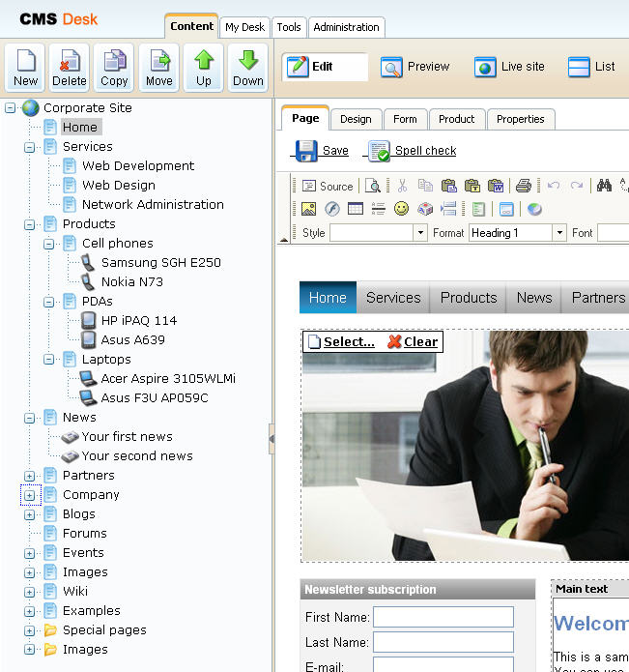Switch to the Design tab

(x=356, y=119)
